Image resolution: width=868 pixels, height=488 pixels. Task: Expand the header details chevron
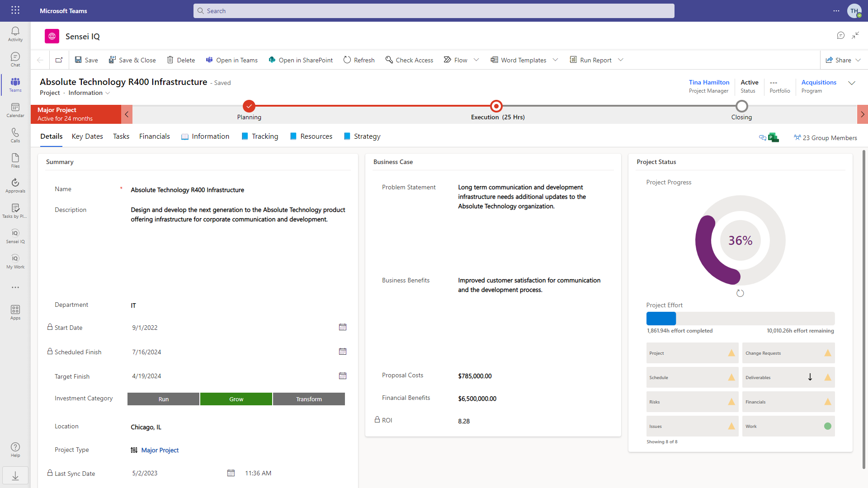tap(852, 83)
